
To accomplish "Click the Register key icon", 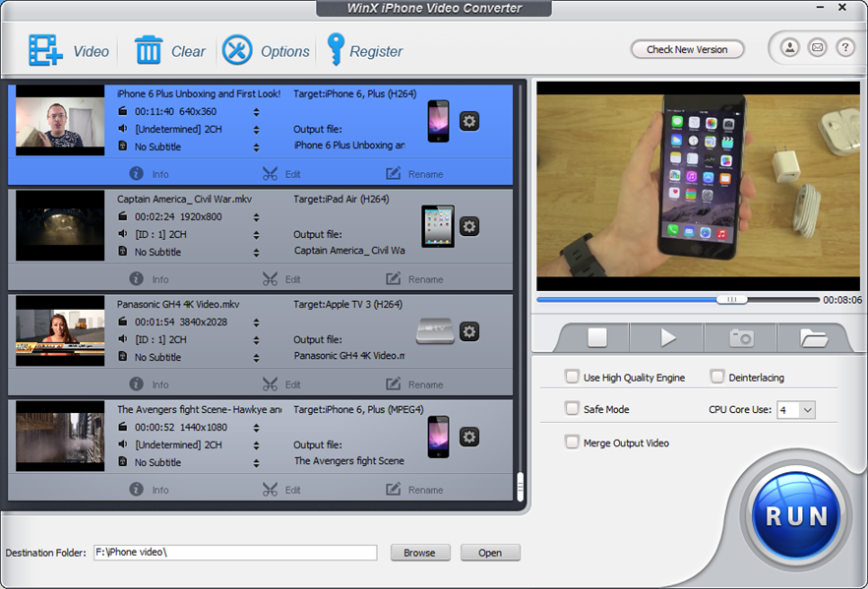I will point(336,49).
